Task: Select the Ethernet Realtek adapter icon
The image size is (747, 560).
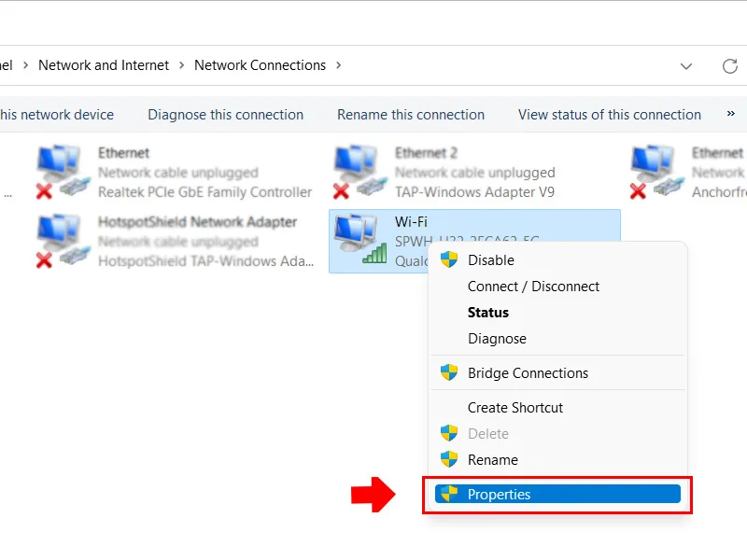Action: [x=63, y=172]
